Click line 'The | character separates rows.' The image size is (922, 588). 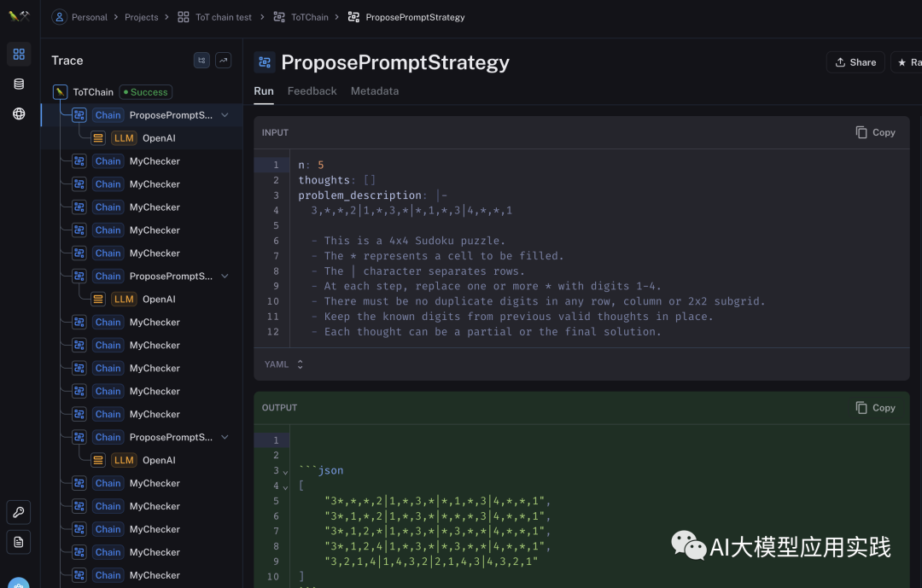coord(418,271)
